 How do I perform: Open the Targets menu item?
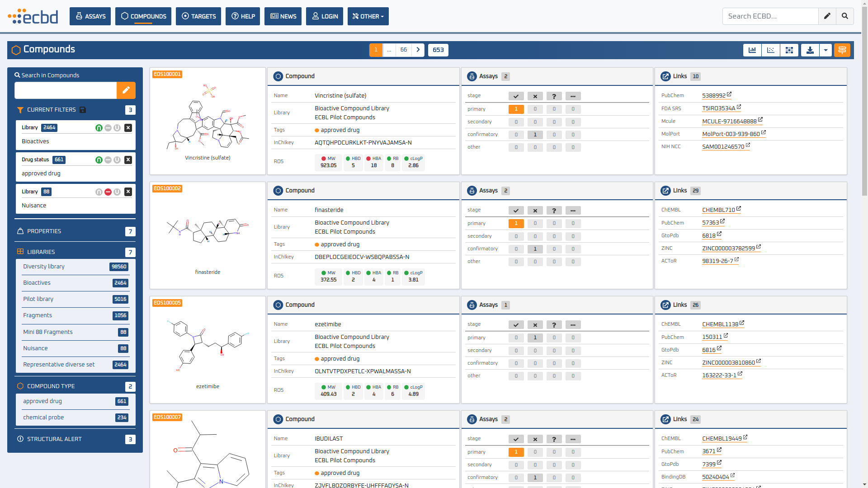198,16
